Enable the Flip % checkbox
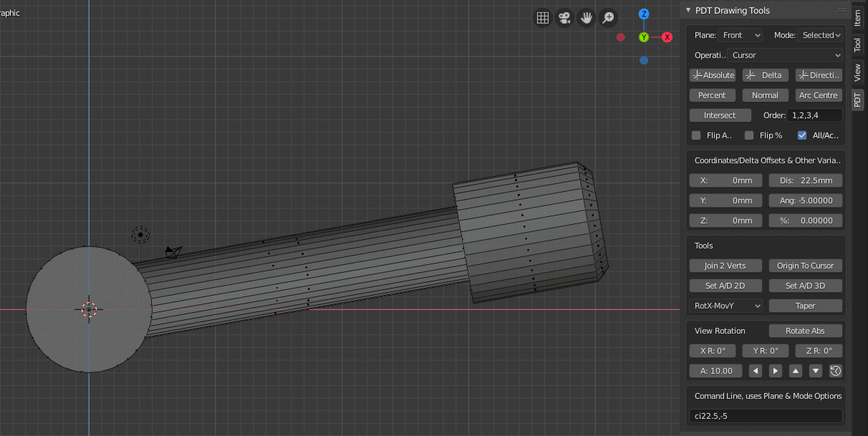868x436 pixels. coord(749,135)
